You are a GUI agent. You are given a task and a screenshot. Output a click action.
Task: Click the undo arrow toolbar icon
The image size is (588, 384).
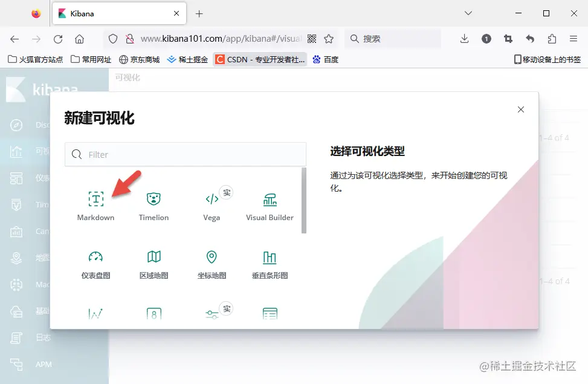(x=530, y=39)
